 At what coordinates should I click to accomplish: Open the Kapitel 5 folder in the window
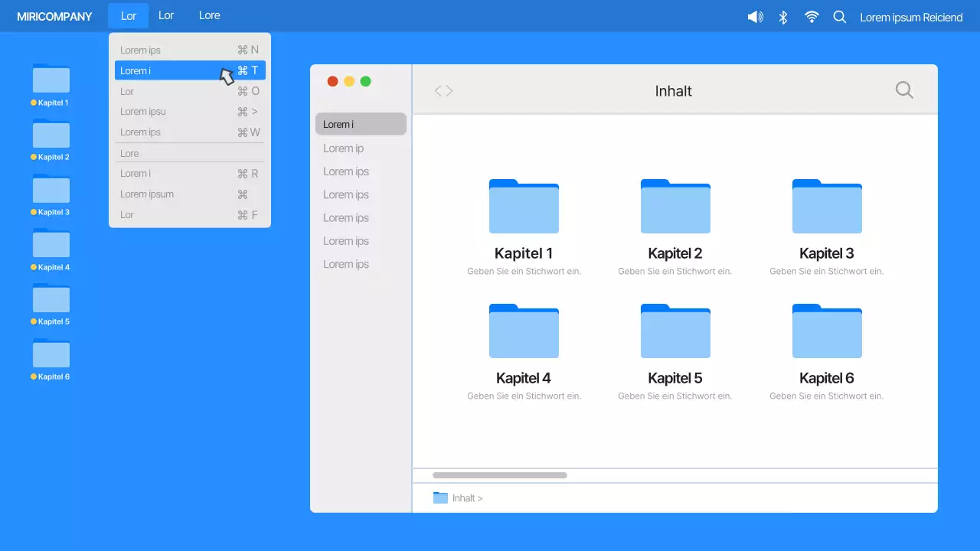(x=675, y=331)
